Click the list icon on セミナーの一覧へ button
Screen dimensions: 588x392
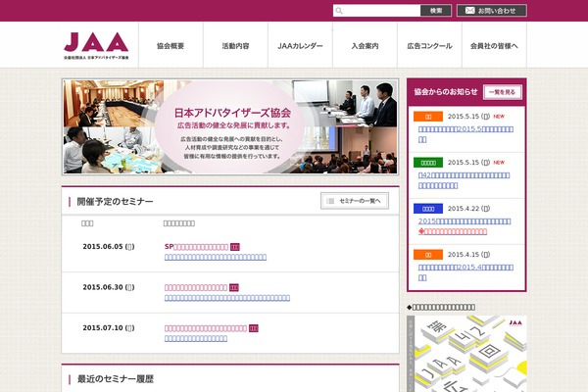pos(330,201)
